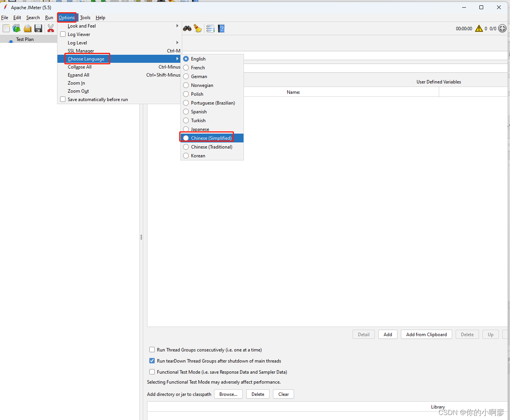Click the Library column header
Viewport: 510px width, 420px height.
(438, 407)
